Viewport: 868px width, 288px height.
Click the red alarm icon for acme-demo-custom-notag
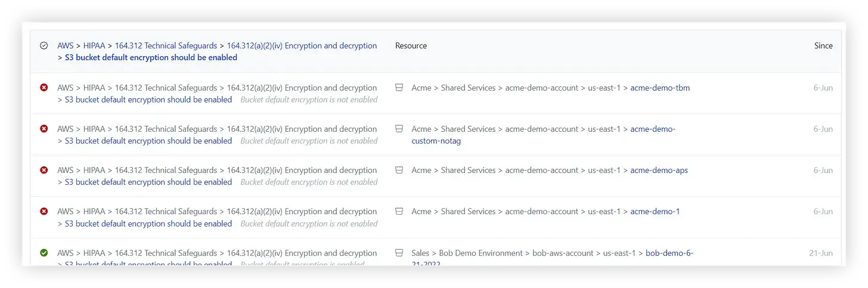tap(44, 129)
